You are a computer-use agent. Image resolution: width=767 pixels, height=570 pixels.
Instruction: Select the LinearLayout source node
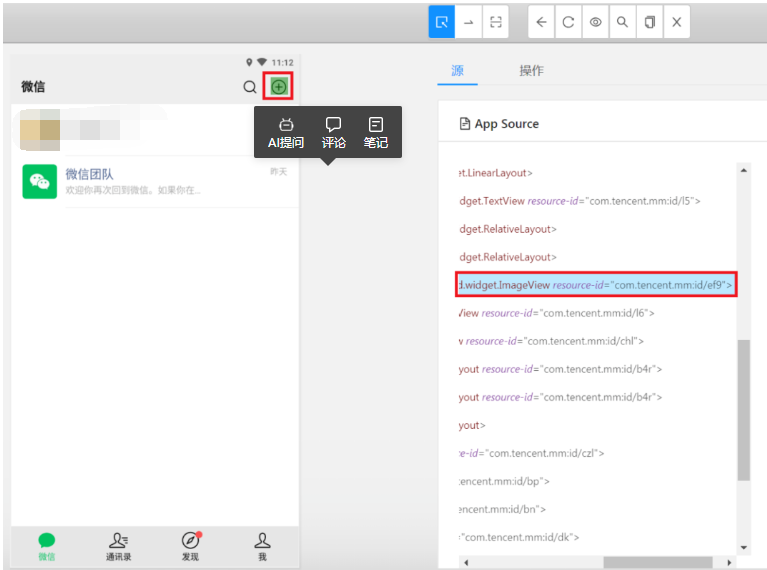[x=496, y=173]
